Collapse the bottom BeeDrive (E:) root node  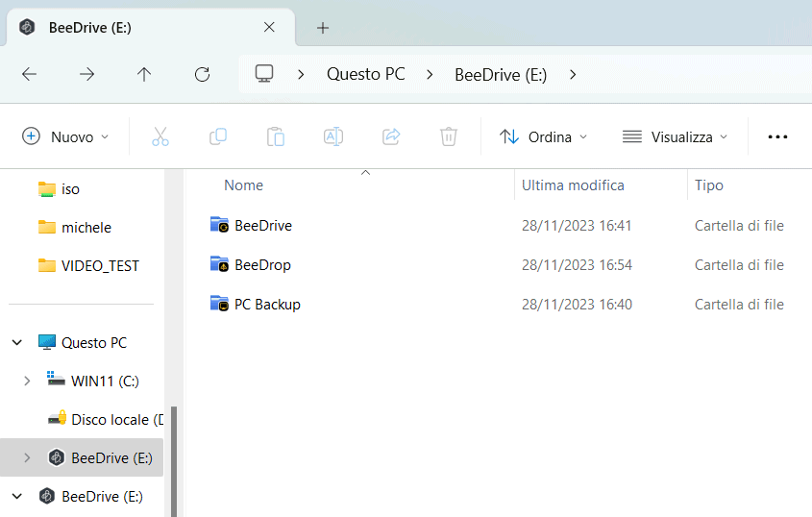pyautogui.click(x=17, y=496)
